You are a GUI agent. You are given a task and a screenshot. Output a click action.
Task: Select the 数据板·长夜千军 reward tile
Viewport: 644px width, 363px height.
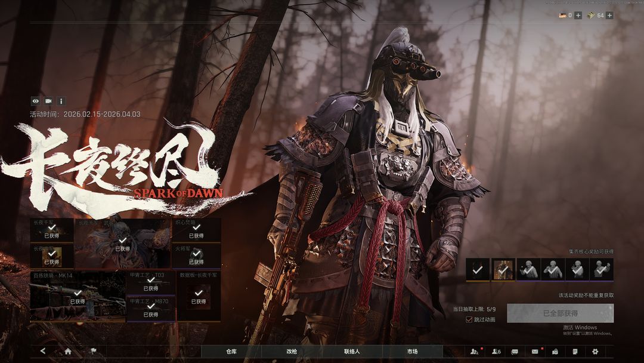[199, 296]
